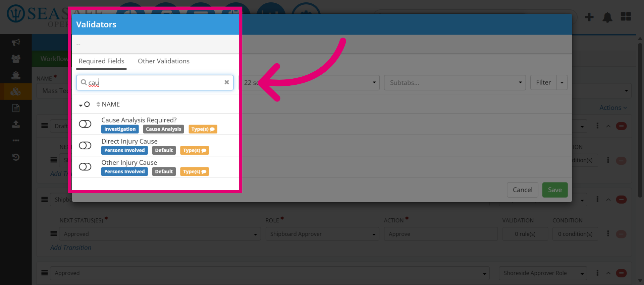Viewport: 644px width, 285px height.
Task: Open the active cubes sidebar icon
Action: (x=16, y=91)
